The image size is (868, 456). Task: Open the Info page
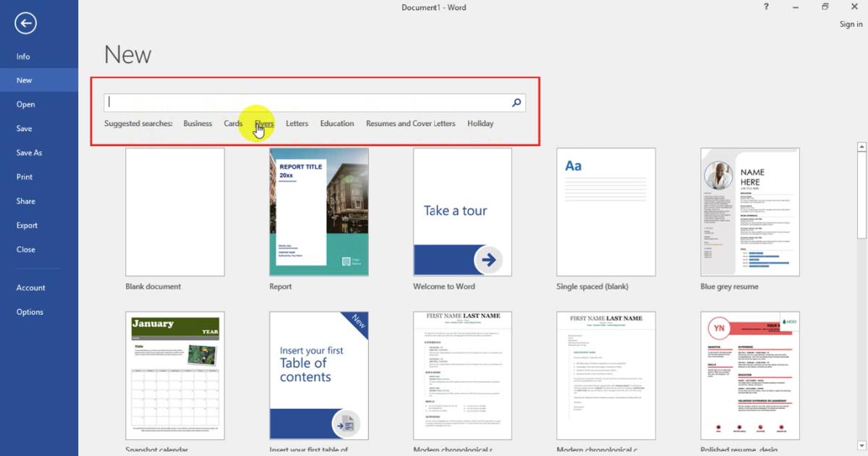click(x=39, y=56)
